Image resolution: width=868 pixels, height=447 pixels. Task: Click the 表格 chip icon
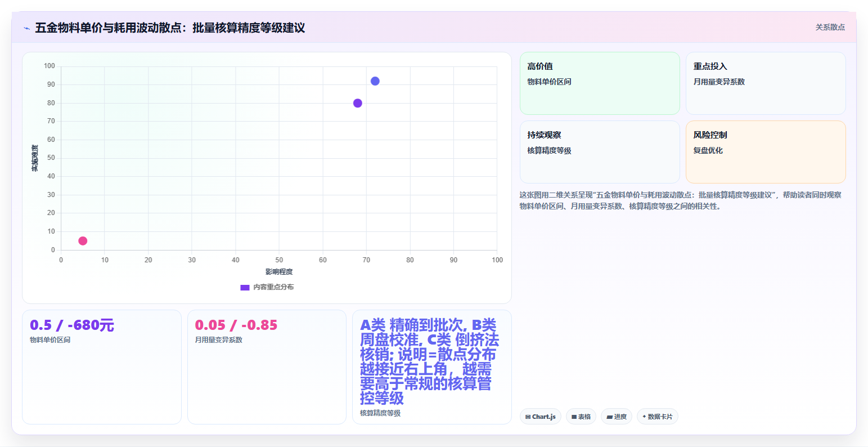click(x=574, y=417)
